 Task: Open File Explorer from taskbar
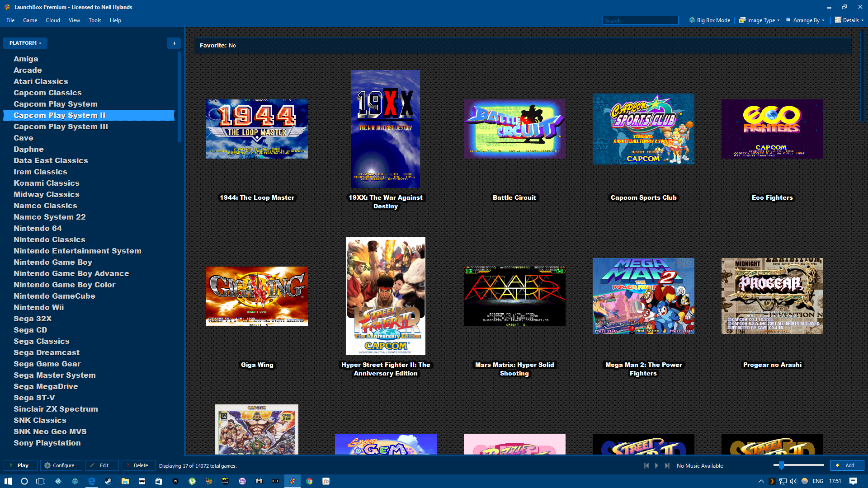coord(125,481)
